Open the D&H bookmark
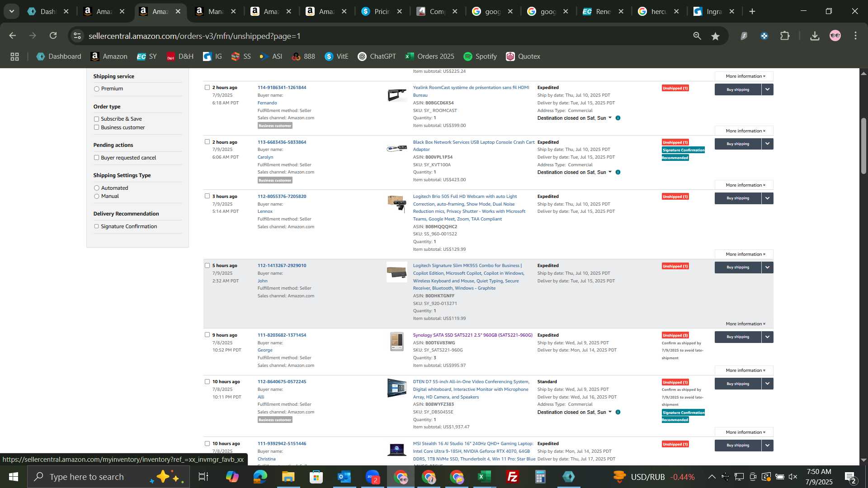This screenshot has height=488, width=868. (180, 56)
